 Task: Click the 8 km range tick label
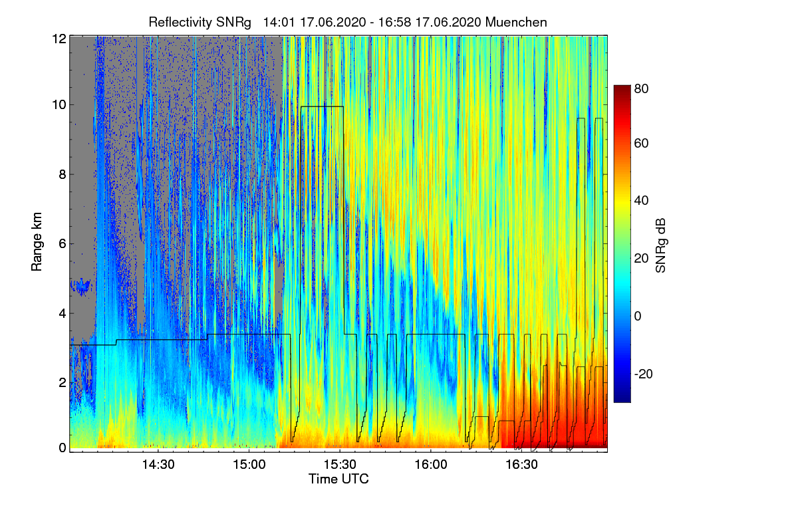coord(63,175)
